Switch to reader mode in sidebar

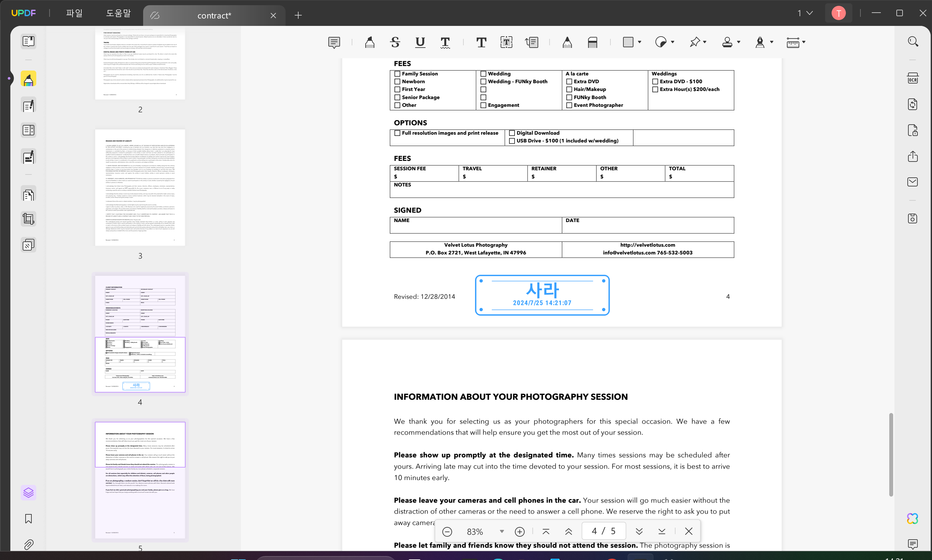(x=28, y=41)
